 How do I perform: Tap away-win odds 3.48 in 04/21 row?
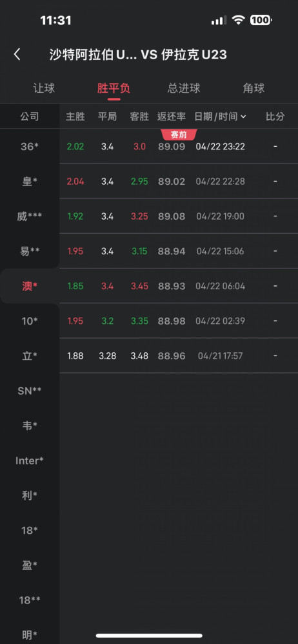coord(139,356)
